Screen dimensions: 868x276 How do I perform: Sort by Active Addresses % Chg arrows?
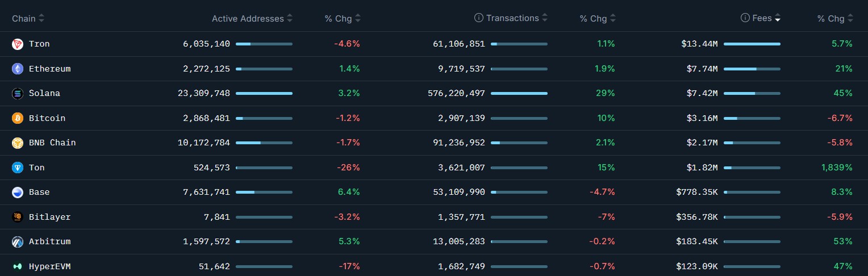pyautogui.click(x=357, y=19)
